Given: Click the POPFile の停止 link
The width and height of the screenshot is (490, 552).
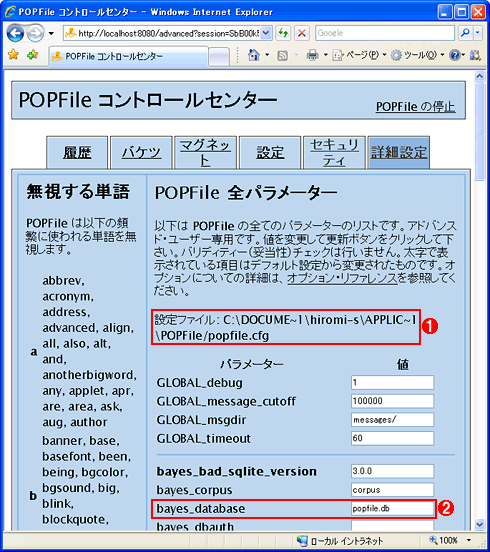Looking at the screenshot, I should point(415,107).
